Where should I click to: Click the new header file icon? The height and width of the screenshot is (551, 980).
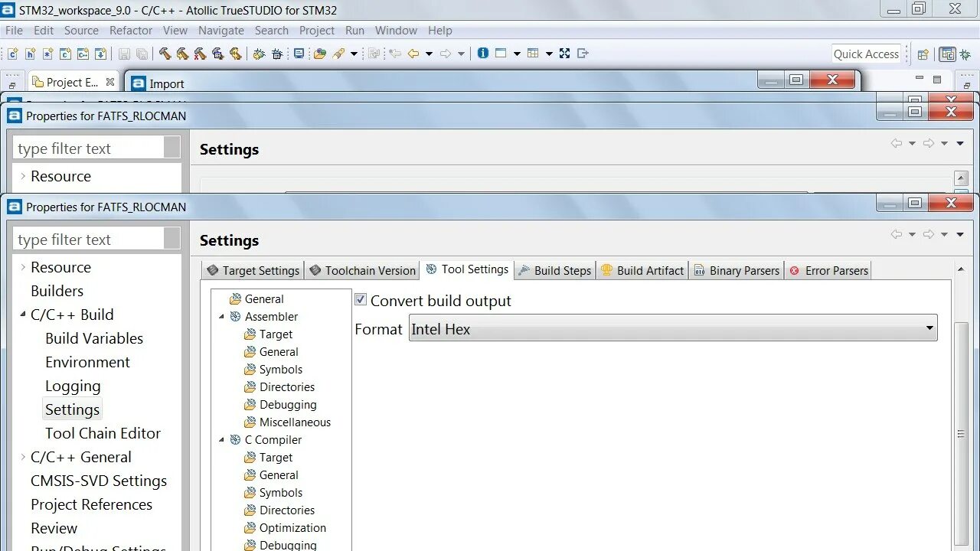(30, 54)
